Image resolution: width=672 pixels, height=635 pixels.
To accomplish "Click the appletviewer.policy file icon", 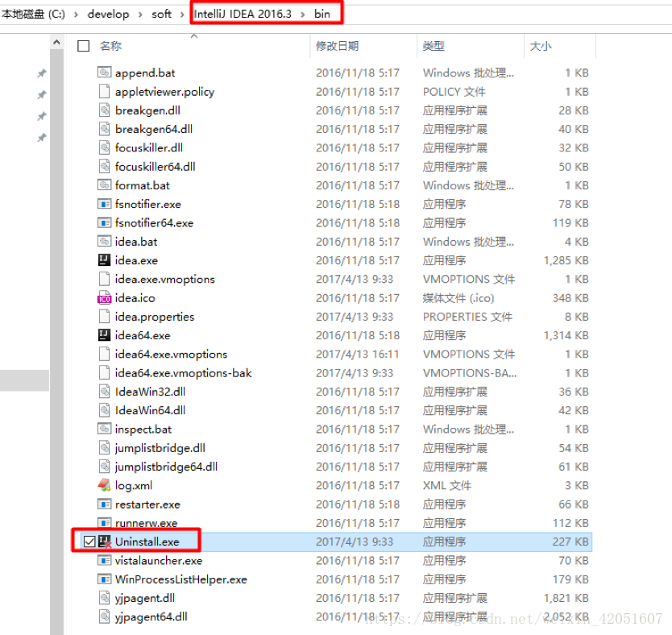I will point(104,91).
